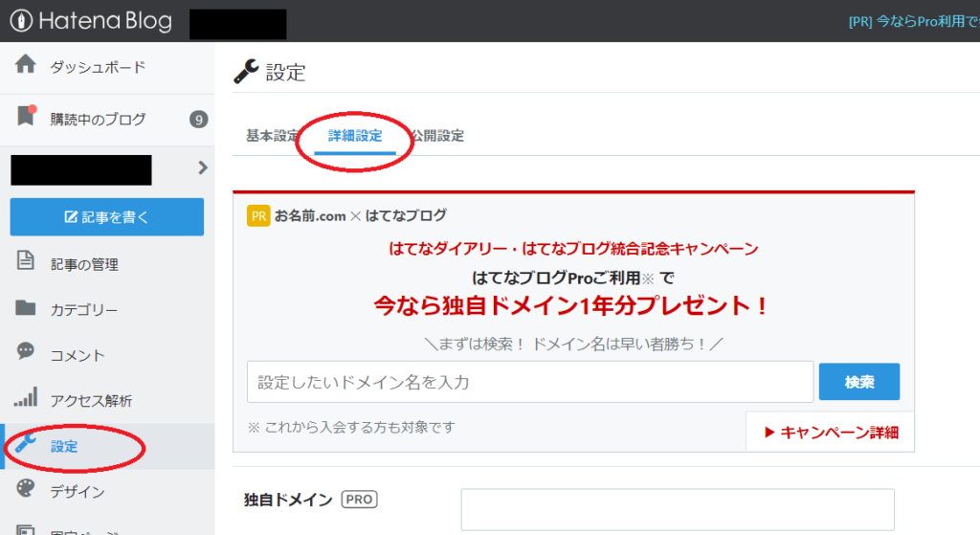980x535 pixels.
Task: Open the キャンペーン詳細 link
Action: (x=832, y=433)
